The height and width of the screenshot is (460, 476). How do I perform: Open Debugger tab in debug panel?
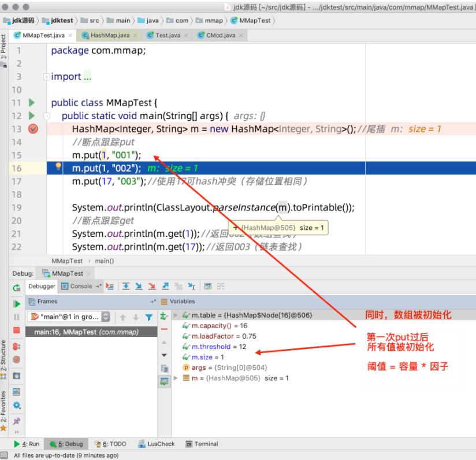click(x=42, y=286)
